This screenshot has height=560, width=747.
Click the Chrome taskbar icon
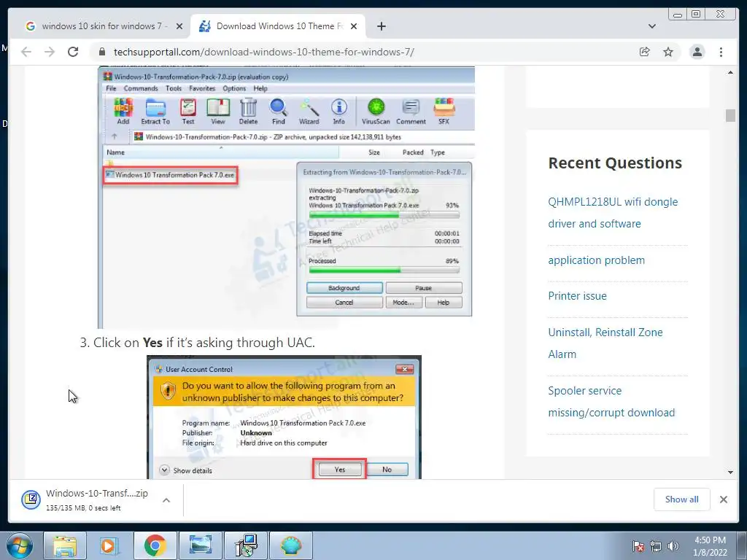tap(155, 545)
